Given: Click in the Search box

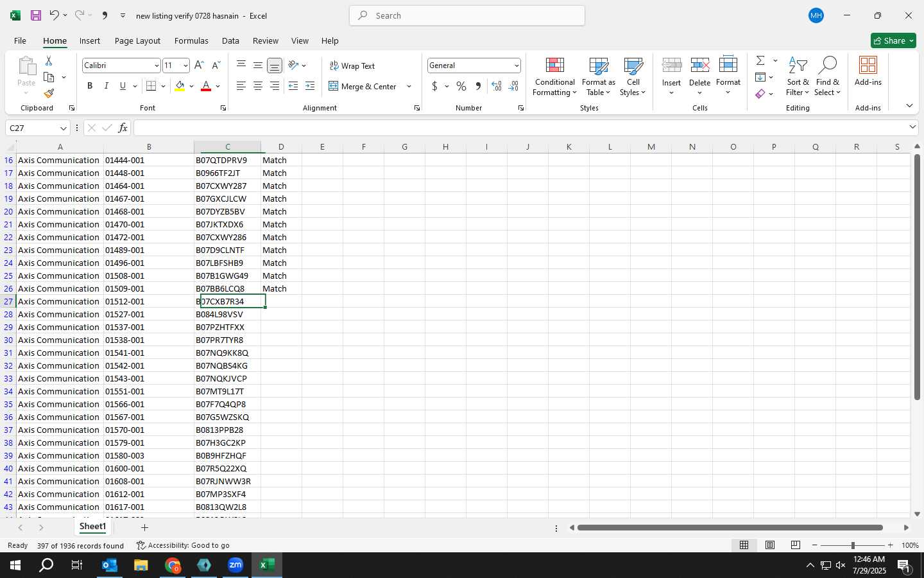Looking at the screenshot, I should [x=467, y=15].
